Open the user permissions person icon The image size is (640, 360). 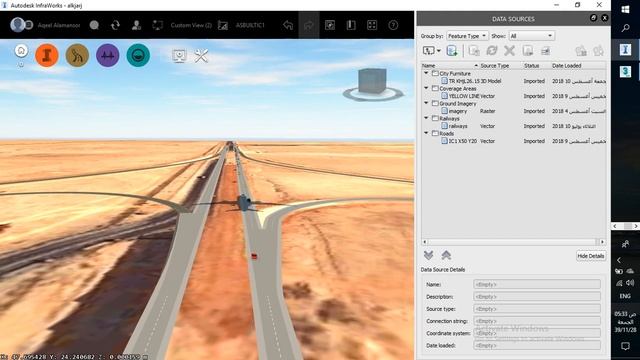(137, 25)
